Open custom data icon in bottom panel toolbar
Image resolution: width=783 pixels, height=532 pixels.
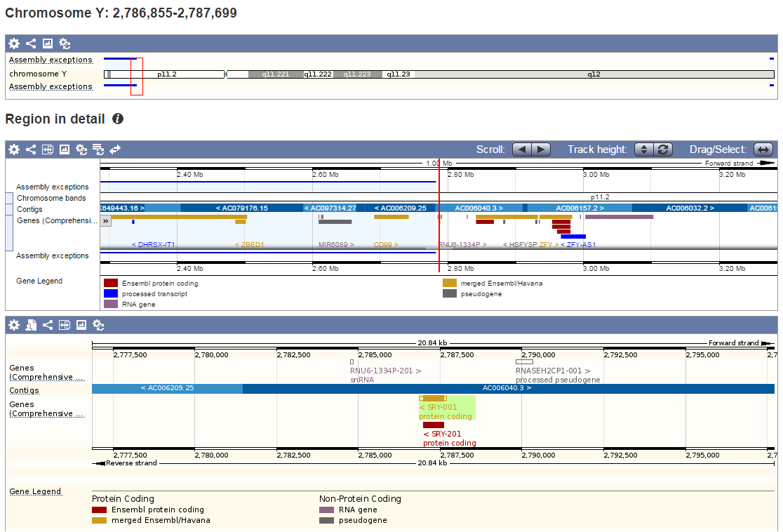click(x=31, y=325)
